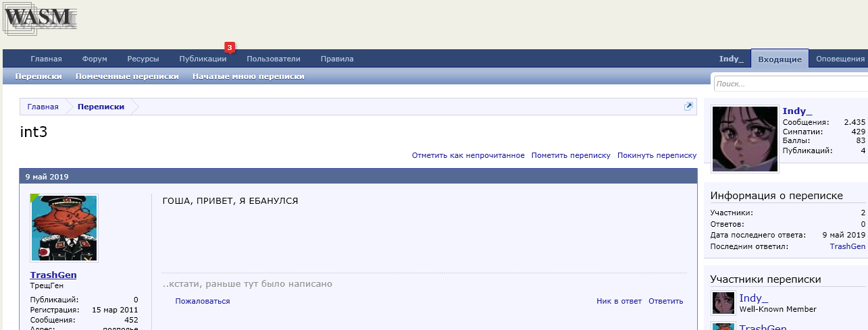The height and width of the screenshot is (330, 868).
Task: Click into the Поиск search field
Action: 789,84
